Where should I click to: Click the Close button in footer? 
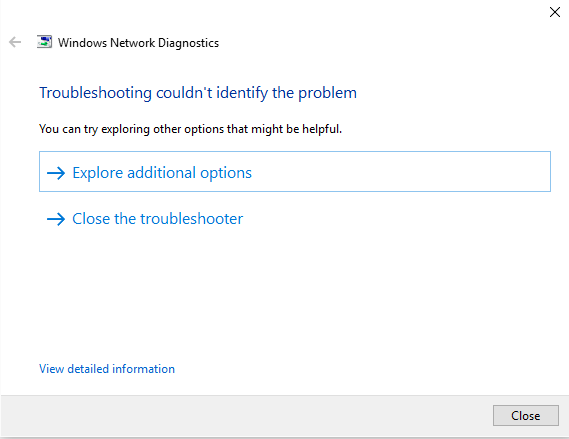[525, 415]
